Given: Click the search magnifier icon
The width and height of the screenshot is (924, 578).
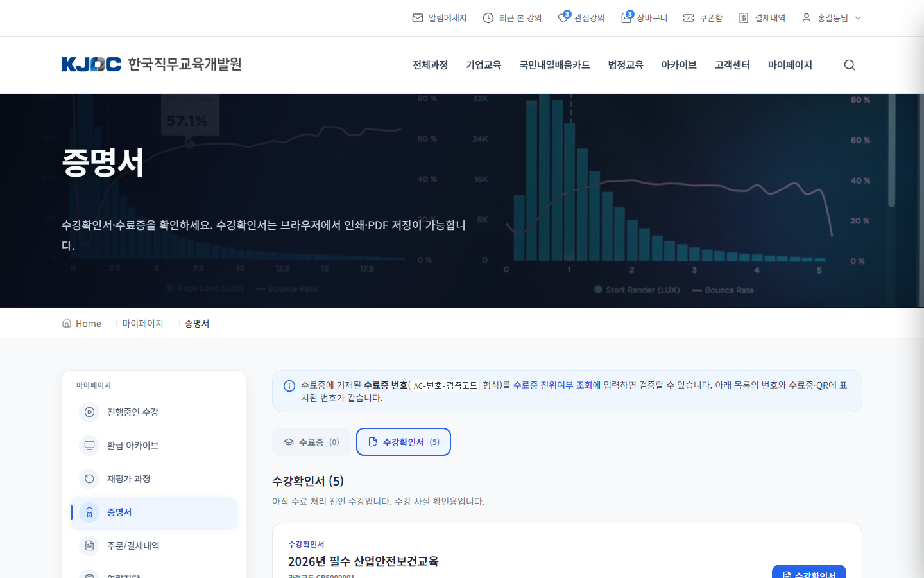Looking at the screenshot, I should [850, 65].
